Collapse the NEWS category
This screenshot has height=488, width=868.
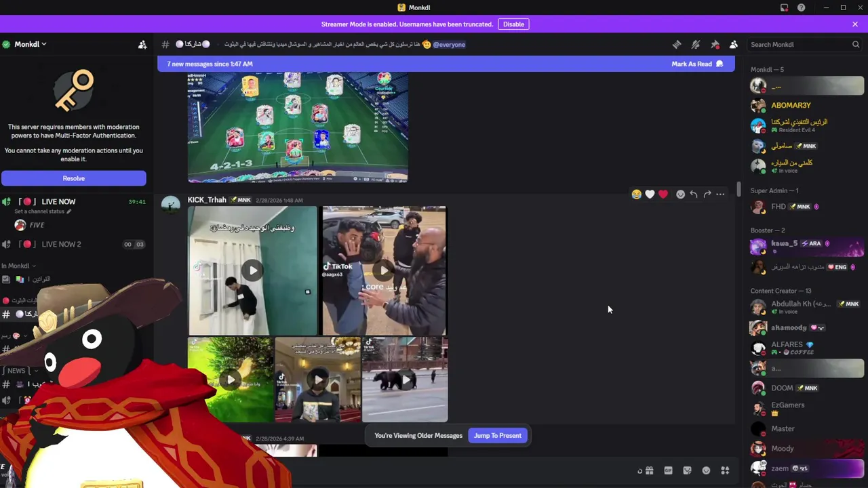[20, 371]
